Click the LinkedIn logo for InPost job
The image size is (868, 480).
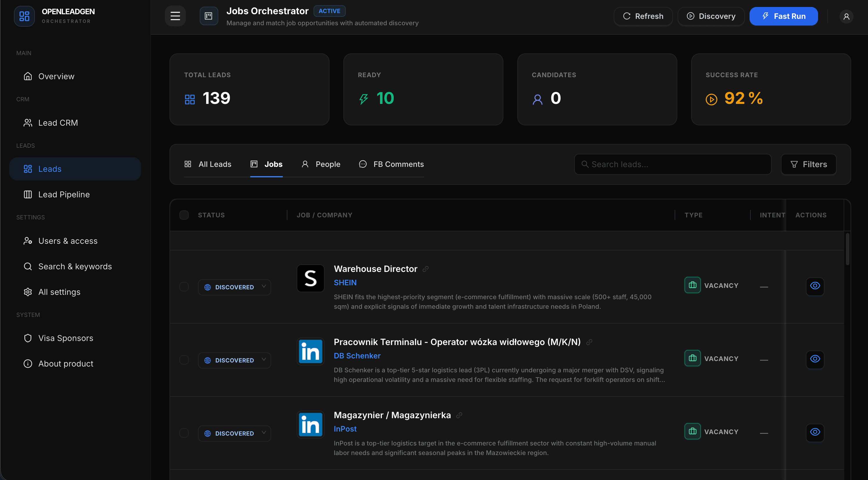point(310,424)
